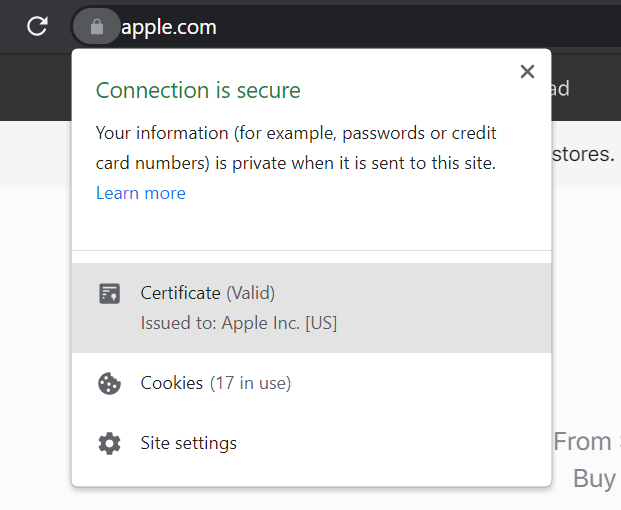Click the "From" text behind the popup

(583, 442)
